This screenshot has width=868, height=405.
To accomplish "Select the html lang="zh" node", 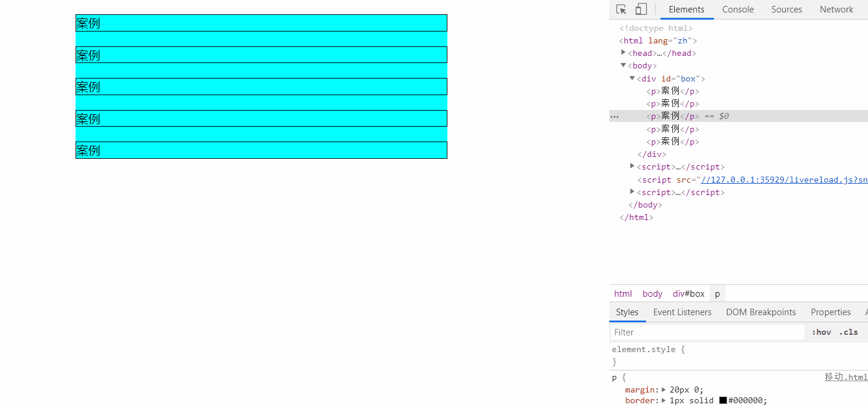I will (657, 40).
